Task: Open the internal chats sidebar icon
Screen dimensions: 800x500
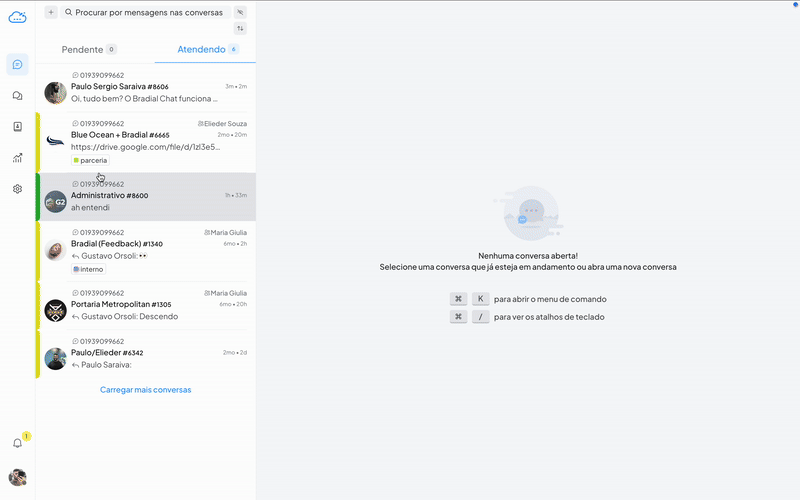Action: (x=17, y=96)
